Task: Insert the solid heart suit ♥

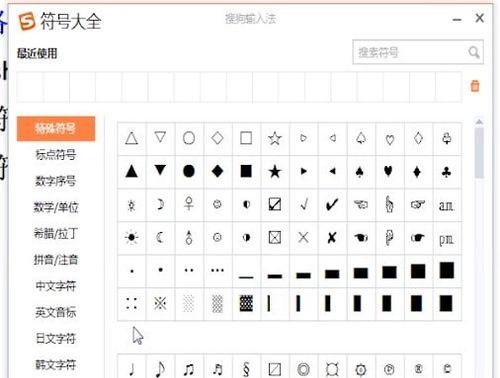Action: pos(388,172)
